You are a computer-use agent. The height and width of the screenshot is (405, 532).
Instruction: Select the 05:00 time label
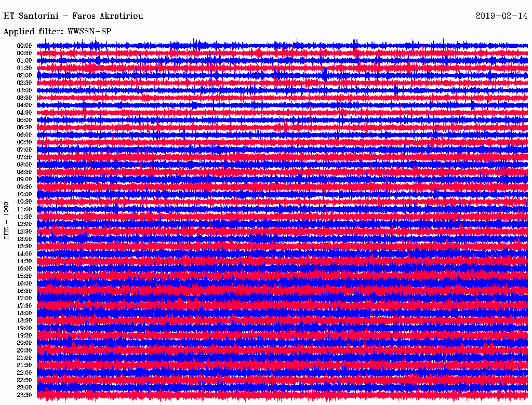[24, 120]
